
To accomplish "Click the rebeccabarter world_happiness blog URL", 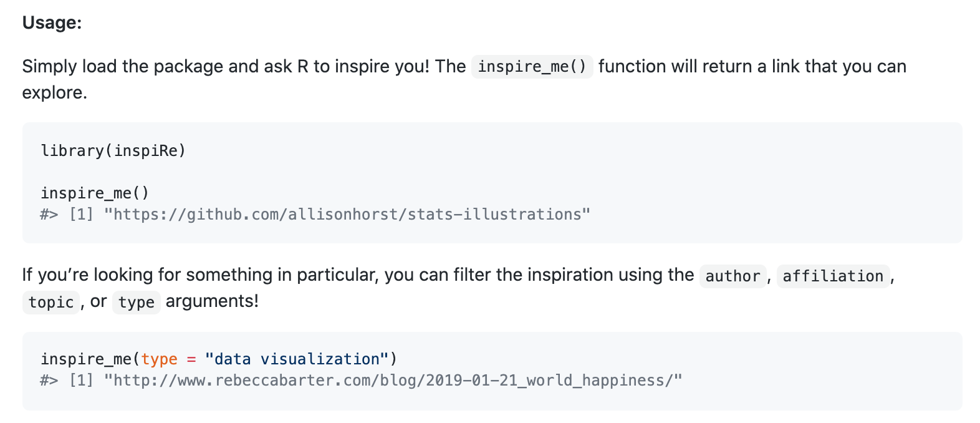I will coord(393,380).
